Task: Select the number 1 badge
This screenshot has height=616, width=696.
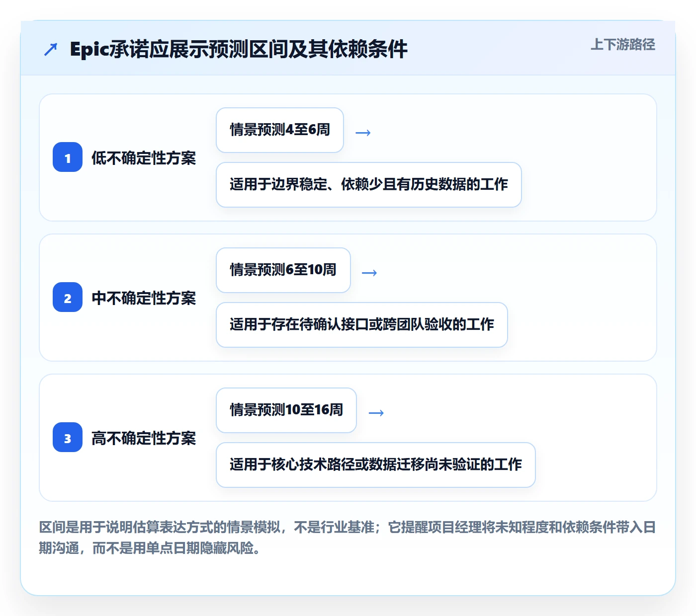Action: tap(68, 157)
